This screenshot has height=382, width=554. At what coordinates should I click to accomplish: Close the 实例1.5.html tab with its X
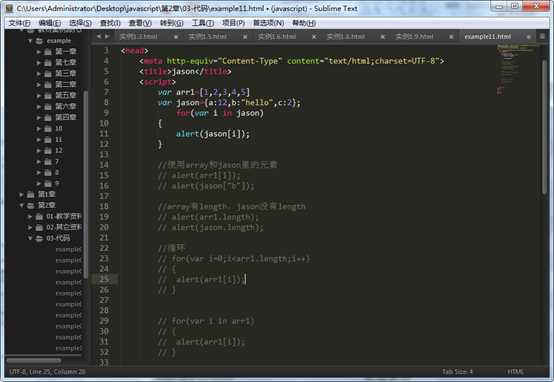pyautogui.click(x=245, y=37)
